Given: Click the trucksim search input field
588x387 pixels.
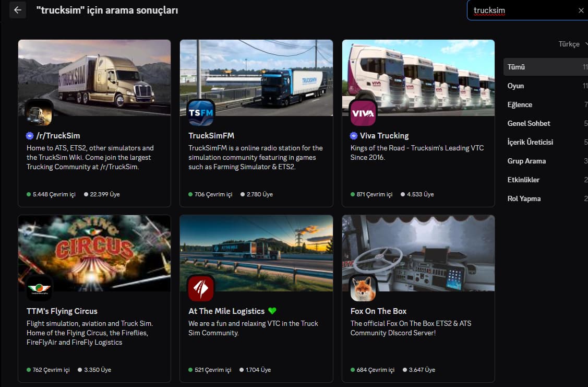Looking at the screenshot, I should coord(522,10).
